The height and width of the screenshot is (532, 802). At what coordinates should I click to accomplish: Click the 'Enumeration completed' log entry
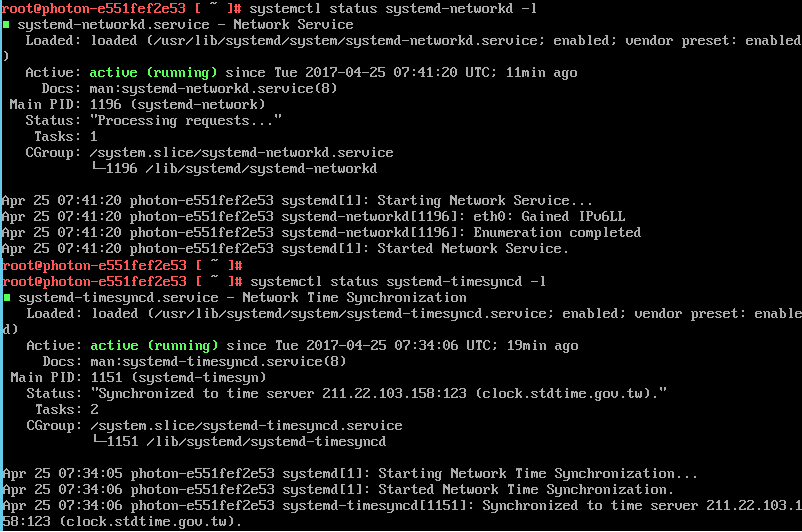(557, 232)
